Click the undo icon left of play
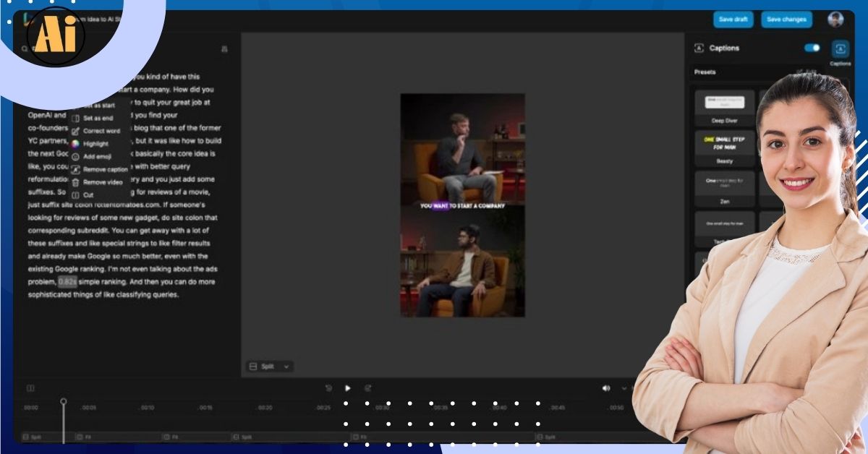Image resolution: width=868 pixels, height=454 pixels. tap(328, 388)
